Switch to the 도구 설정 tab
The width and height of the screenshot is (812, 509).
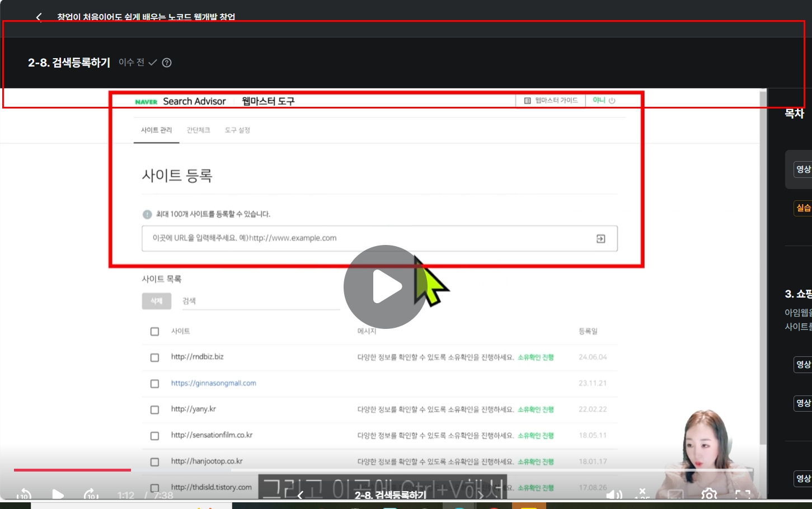237,130
